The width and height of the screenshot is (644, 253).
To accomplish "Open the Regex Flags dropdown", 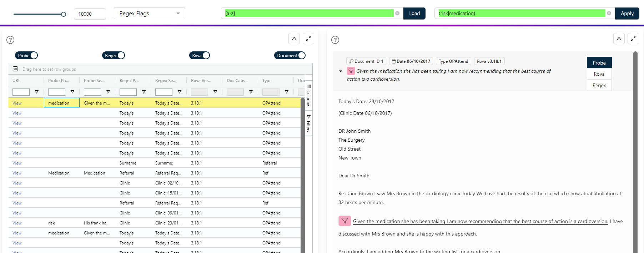I will 150,14.
